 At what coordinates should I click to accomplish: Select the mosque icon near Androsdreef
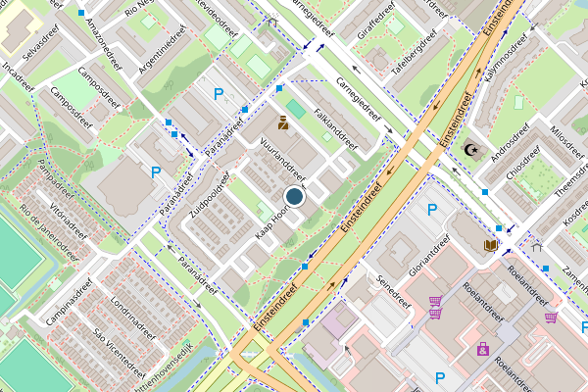[471, 150]
